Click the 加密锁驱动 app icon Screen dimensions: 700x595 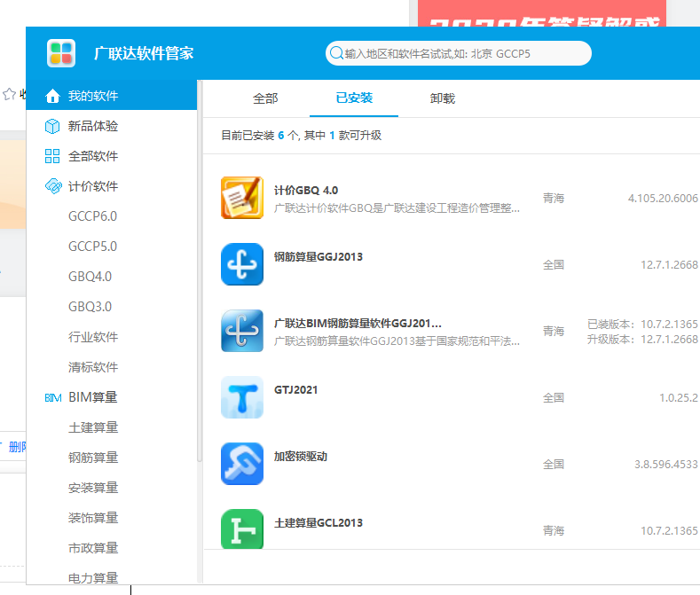(x=242, y=464)
